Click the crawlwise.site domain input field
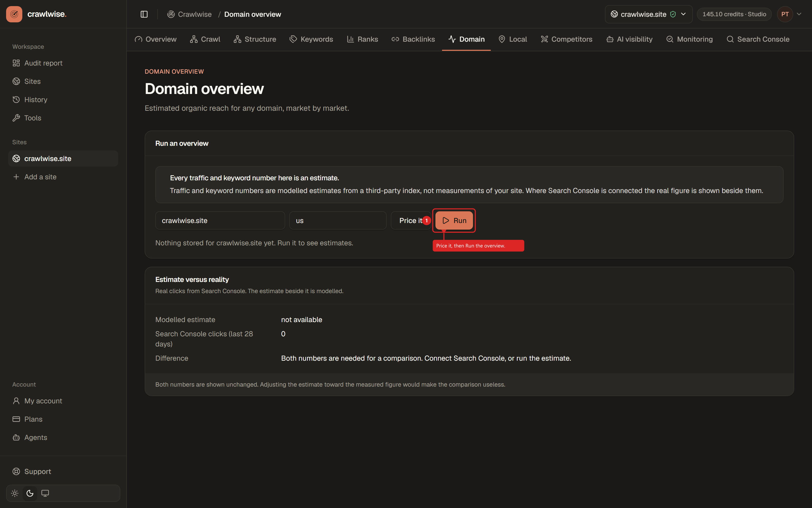The height and width of the screenshot is (508, 812). pos(220,220)
